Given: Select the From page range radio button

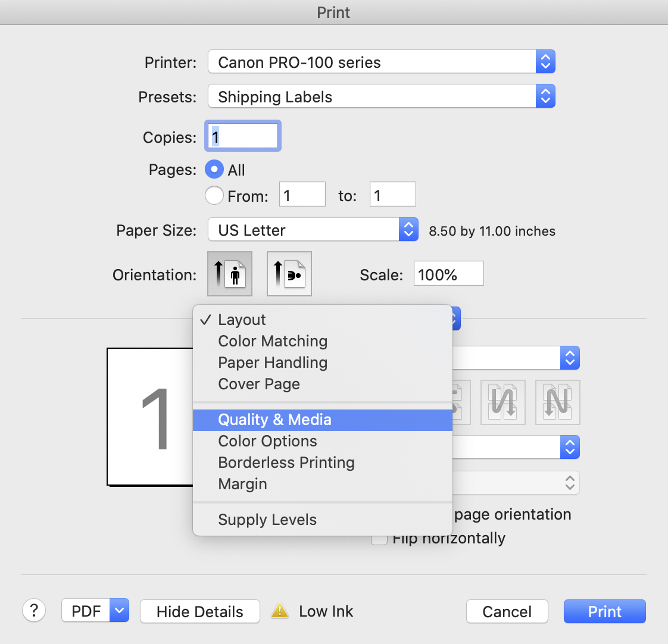Looking at the screenshot, I should point(214,195).
